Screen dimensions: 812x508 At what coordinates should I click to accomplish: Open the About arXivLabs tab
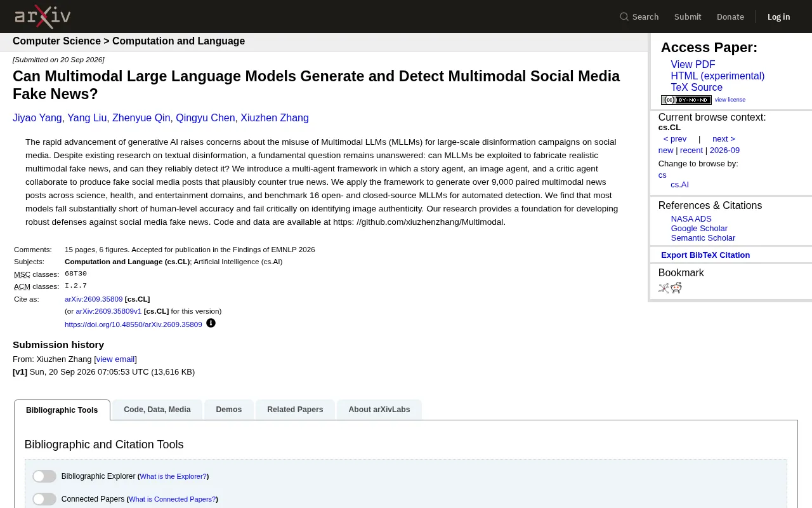pyautogui.click(x=379, y=410)
